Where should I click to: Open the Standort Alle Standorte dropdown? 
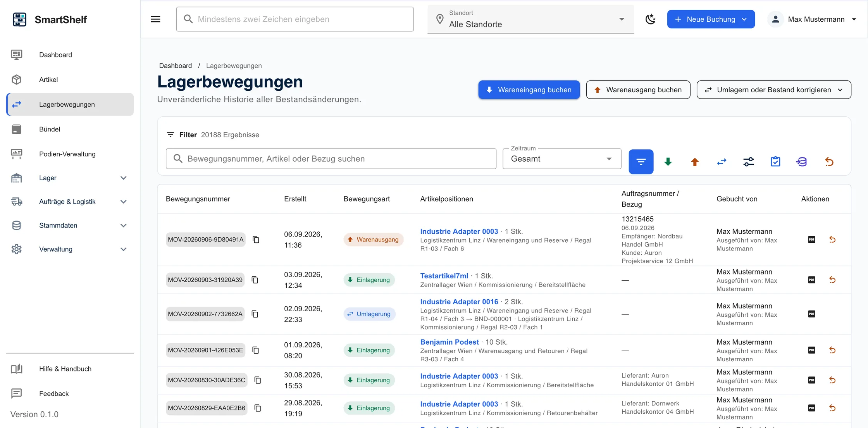[530, 19]
